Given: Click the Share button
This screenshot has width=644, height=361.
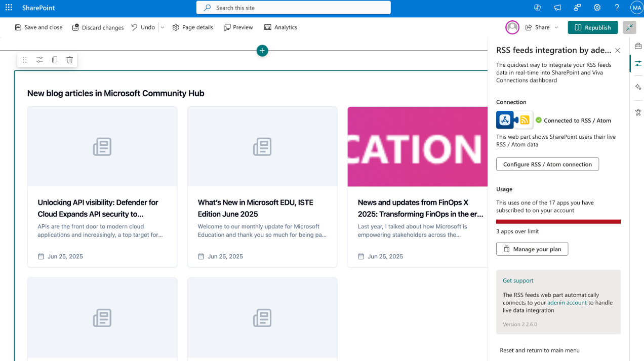Looking at the screenshot, I should coord(537,27).
